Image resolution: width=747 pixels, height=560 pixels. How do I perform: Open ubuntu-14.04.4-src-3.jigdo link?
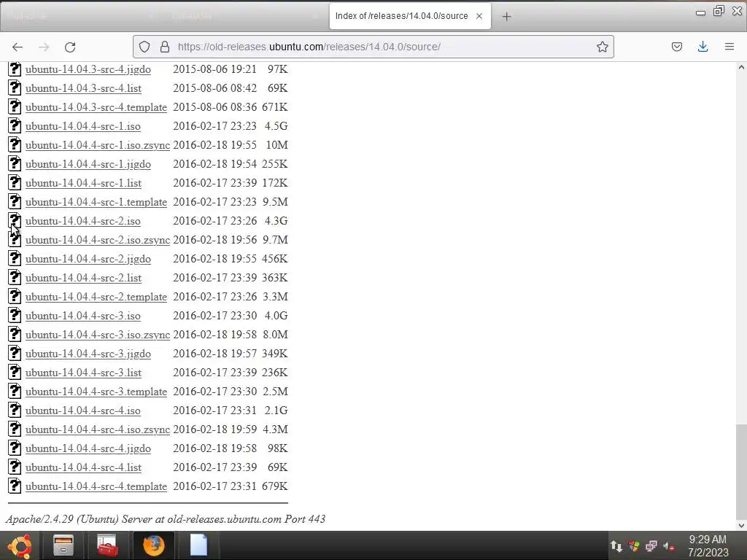(x=88, y=354)
